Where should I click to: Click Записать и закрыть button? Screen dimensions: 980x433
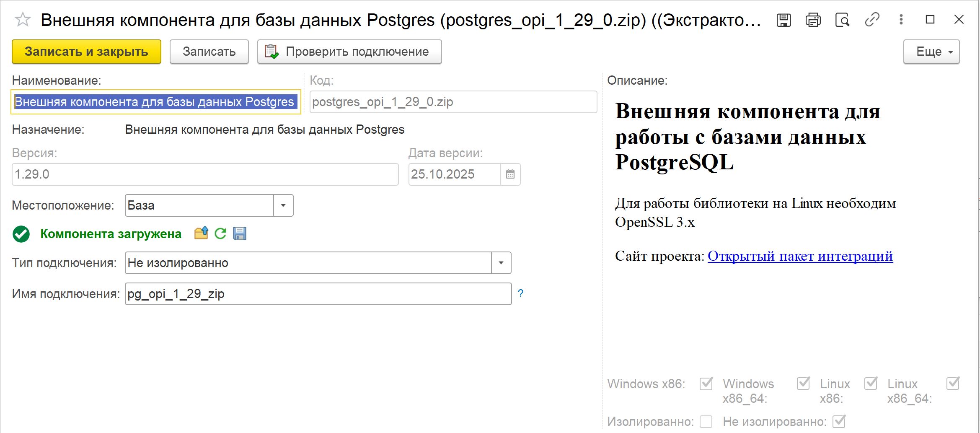86,52
